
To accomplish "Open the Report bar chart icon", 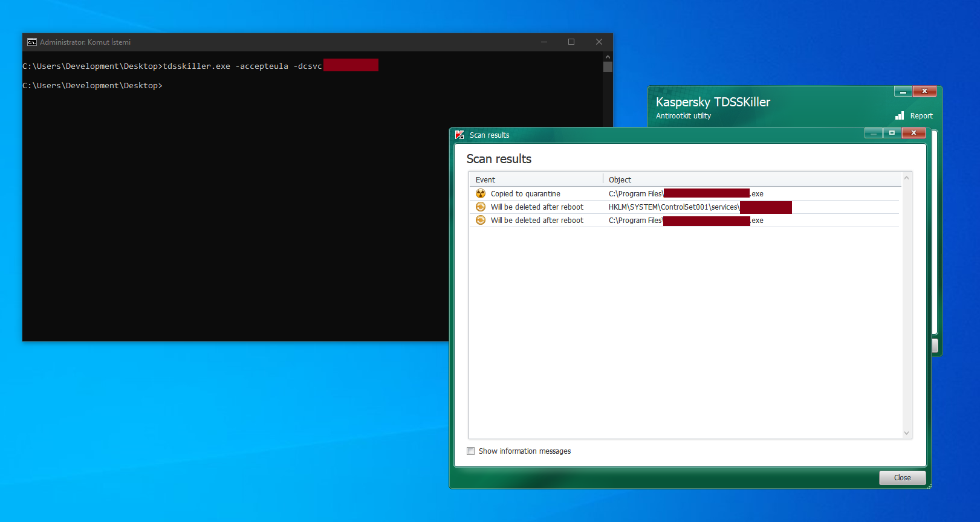I will click(900, 115).
